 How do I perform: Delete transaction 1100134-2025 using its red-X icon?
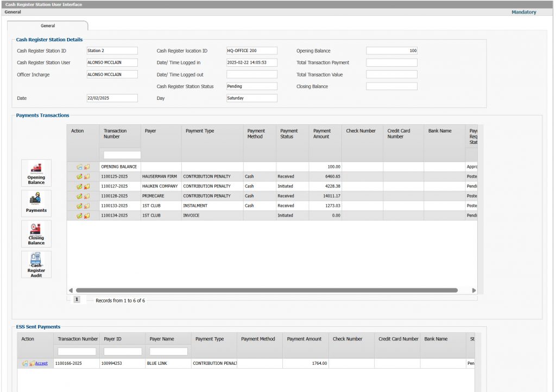coord(87,216)
